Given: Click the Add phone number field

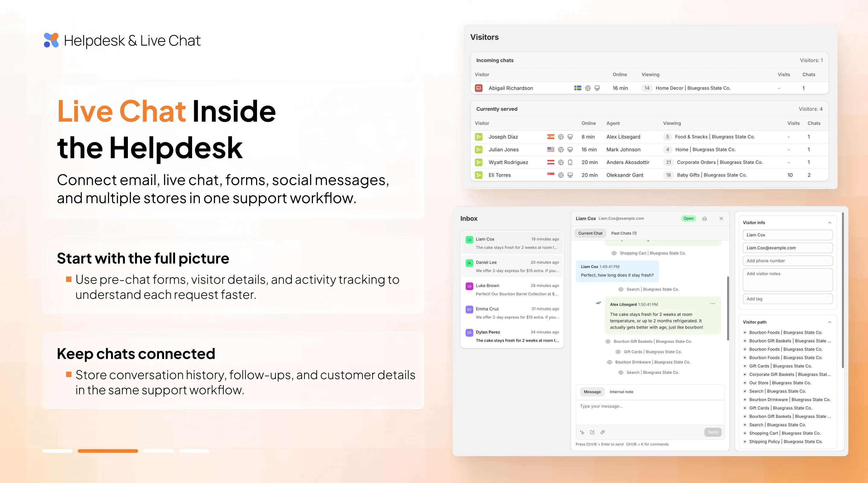Looking at the screenshot, I should click(787, 261).
